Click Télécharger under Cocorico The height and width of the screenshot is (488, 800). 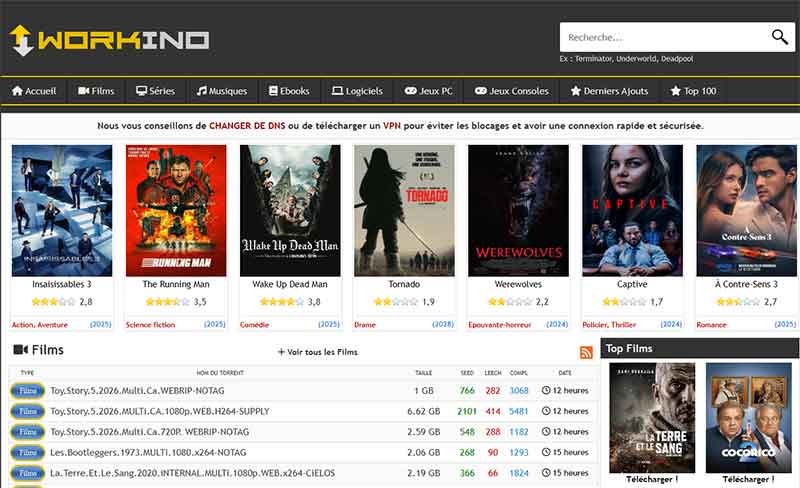tap(748, 479)
